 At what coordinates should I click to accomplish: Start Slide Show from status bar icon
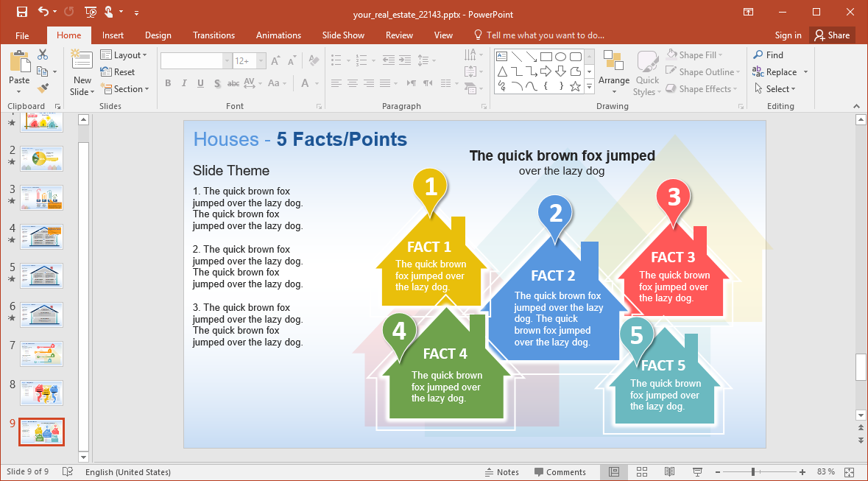[696, 471]
